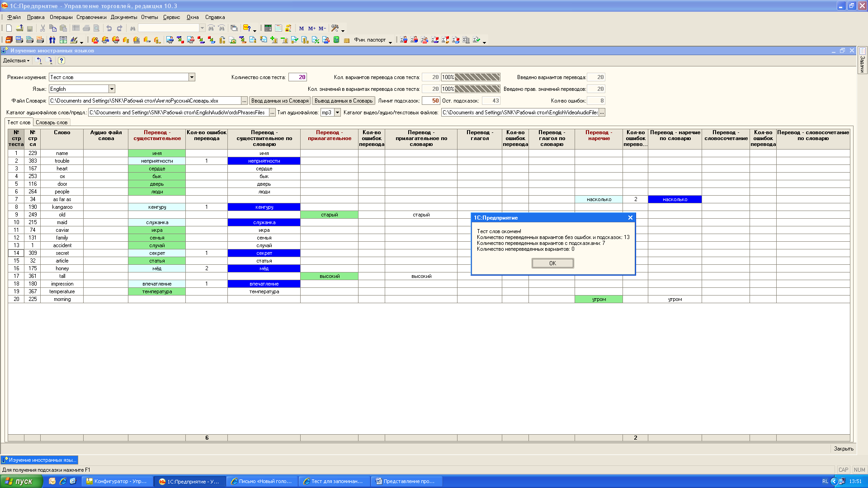Click the M+ memory add icon
The width and height of the screenshot is (868, 488).
click(311, 28)
